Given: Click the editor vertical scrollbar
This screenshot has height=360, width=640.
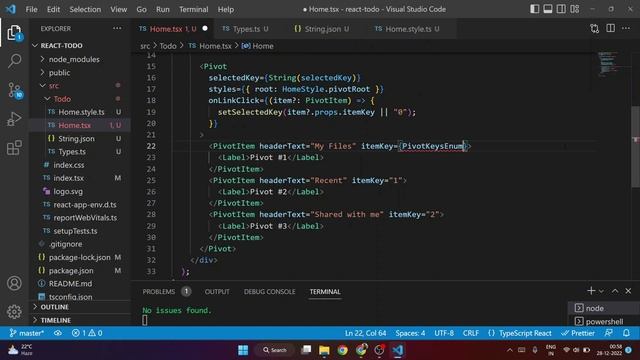Looking at the screenshot, I should (x=636, y=147).
